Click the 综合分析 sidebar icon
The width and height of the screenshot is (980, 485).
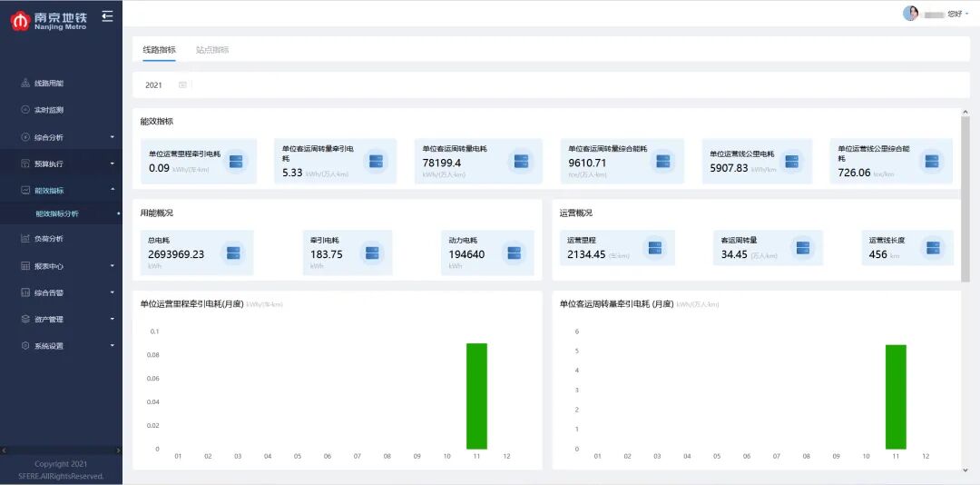(x=25, y=137)
